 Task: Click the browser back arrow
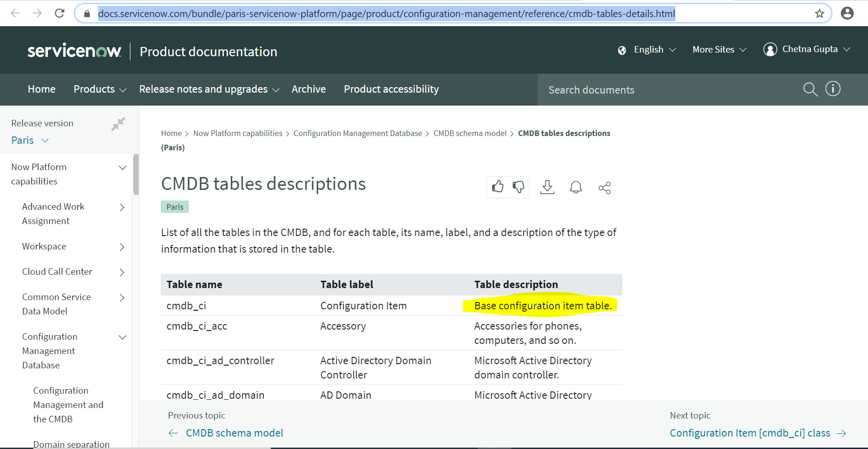(x=15, y=13)
